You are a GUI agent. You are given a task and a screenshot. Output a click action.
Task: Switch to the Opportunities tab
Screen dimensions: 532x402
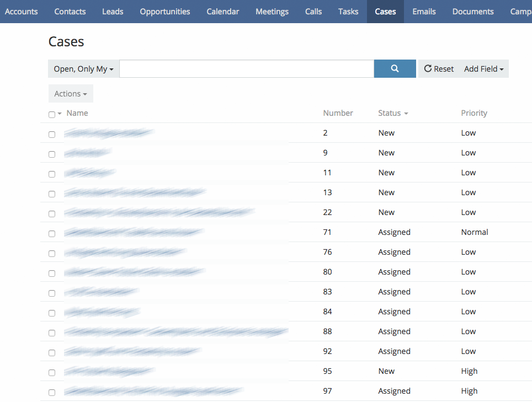[164, 11]
